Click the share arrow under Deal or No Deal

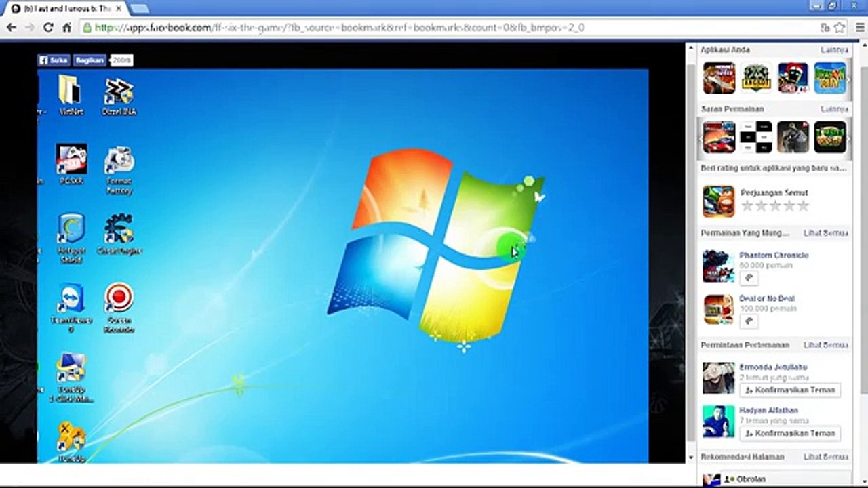pyautogui.click(x=749, y=321)
